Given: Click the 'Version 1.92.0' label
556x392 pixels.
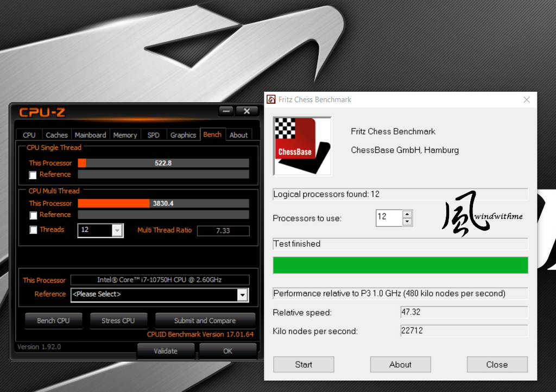Looking at the screenshot, I should point(39,346).
